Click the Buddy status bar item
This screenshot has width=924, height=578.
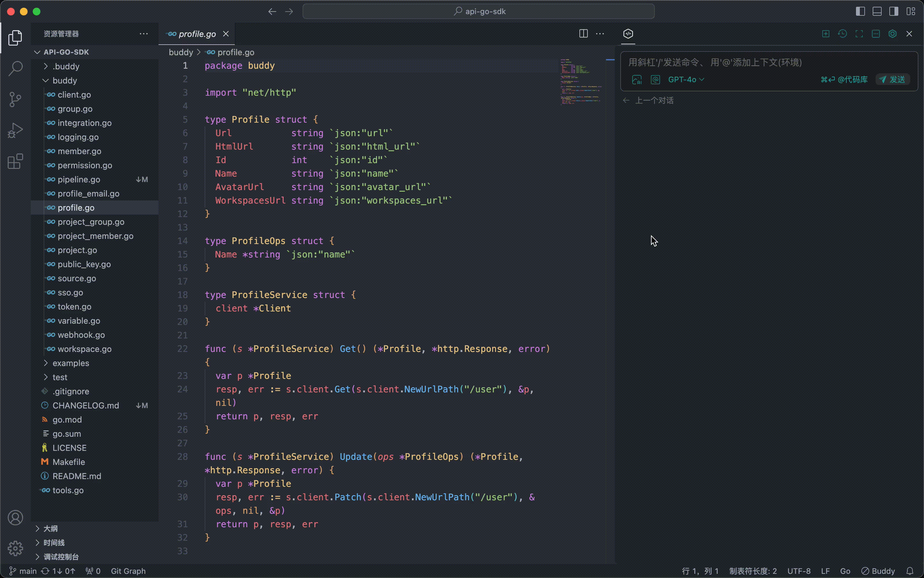coord(878,571)
